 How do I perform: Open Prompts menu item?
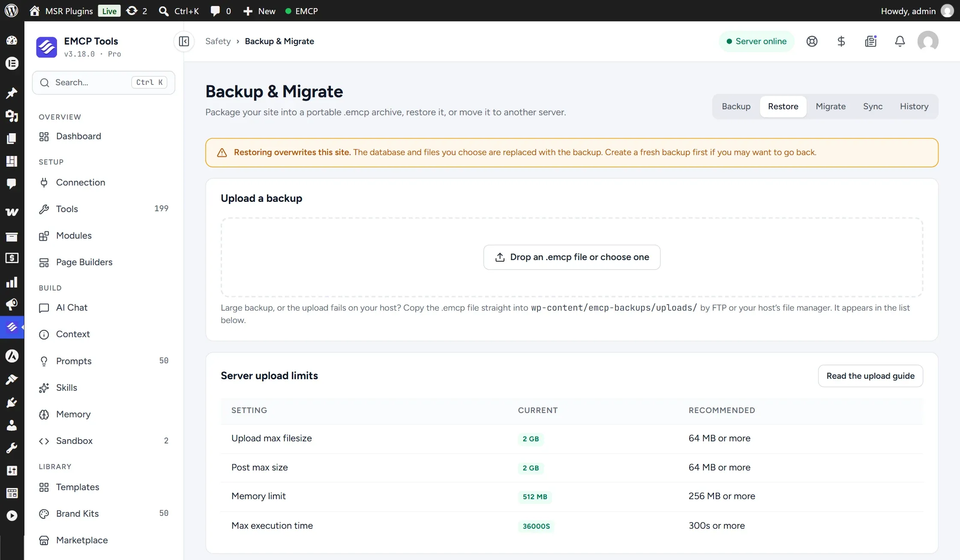[104, 361]
